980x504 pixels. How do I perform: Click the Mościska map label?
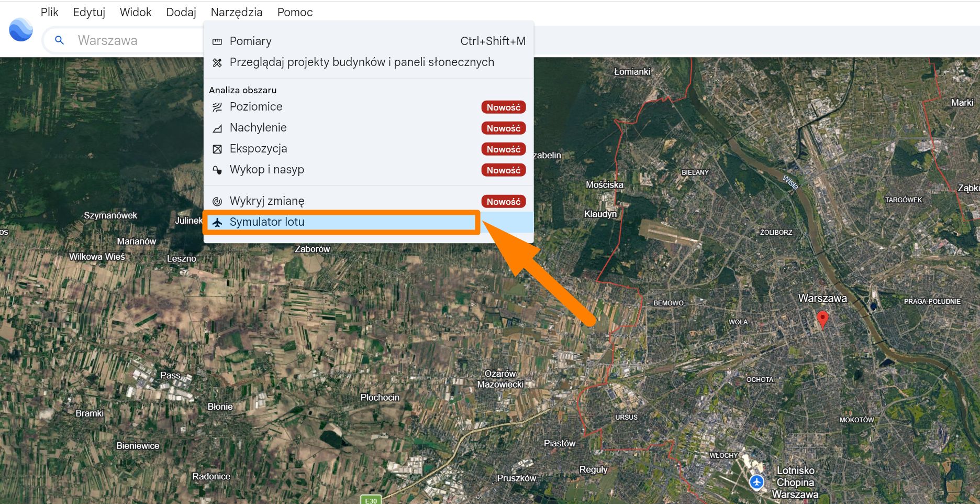[x=605, y=184]
